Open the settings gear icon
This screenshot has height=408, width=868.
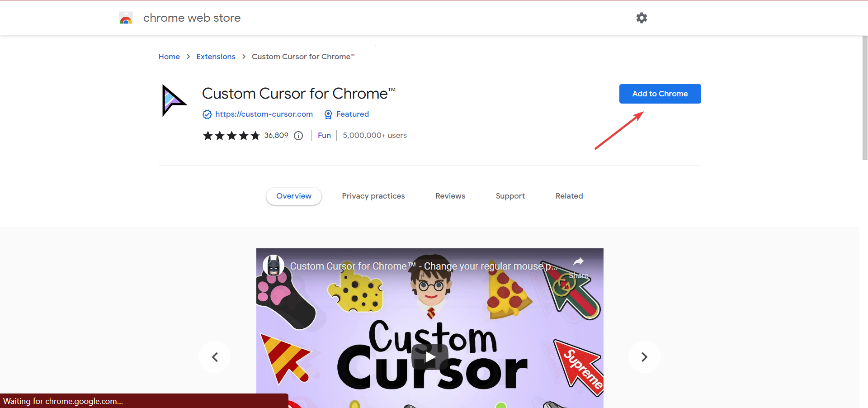(x=642, y=18)
